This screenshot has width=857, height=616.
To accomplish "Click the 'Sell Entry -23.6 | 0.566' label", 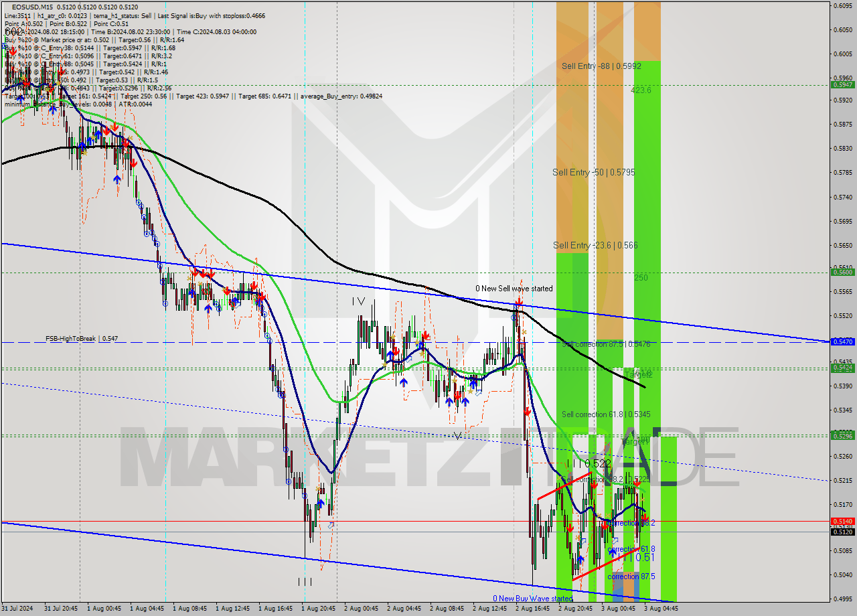I will coord(595,246).
